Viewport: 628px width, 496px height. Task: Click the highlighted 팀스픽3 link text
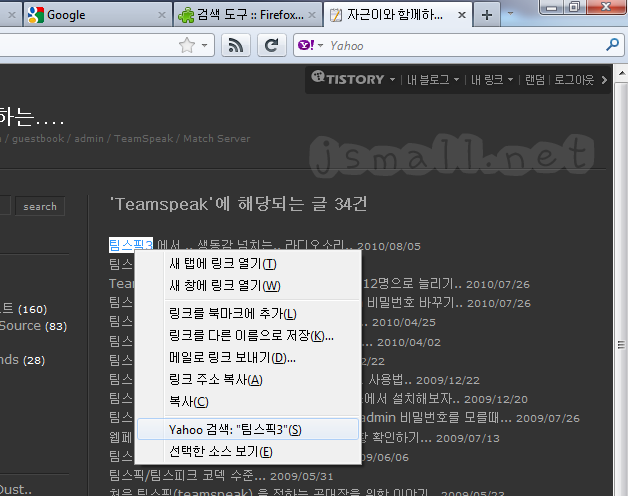pos(131,245)
